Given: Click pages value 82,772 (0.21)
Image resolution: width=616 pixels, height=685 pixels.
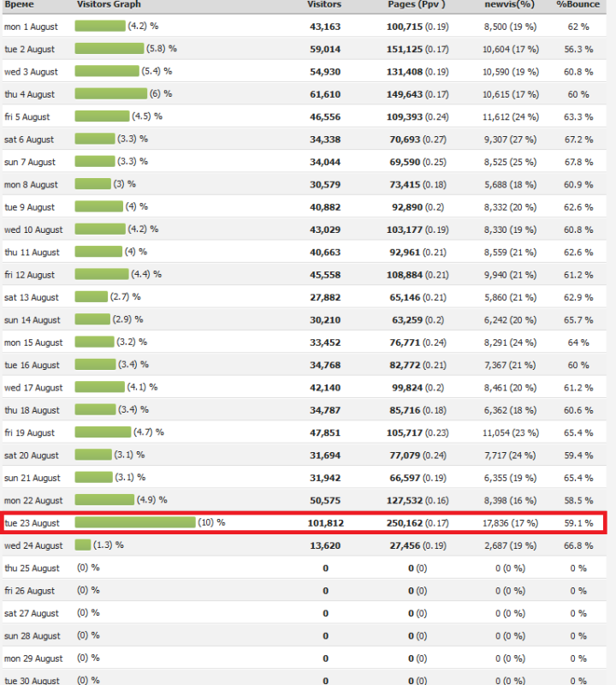Looking at the screenshot, I should point(418,366).
